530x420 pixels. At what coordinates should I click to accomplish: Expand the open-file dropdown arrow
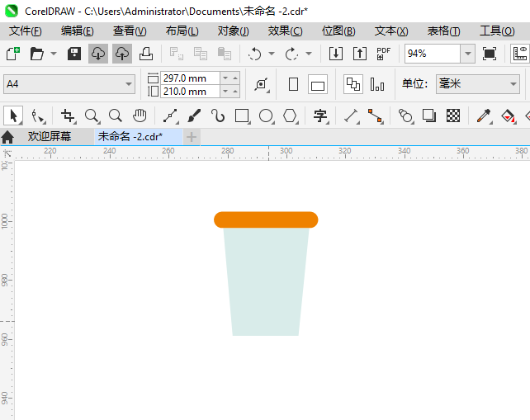(54, 54)
